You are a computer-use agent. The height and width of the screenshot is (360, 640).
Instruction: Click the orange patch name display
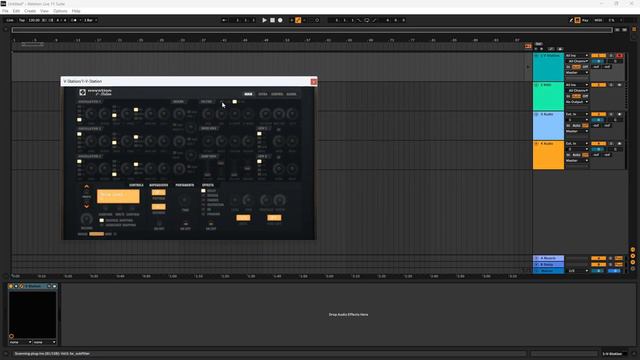pos(118,196)
